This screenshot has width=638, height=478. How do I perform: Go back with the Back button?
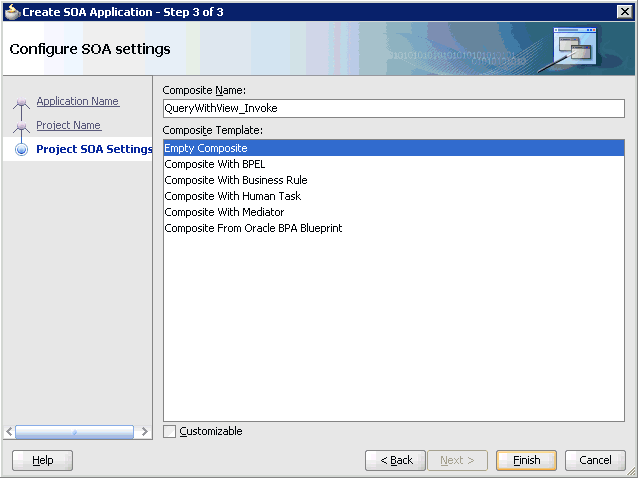click(395, 460)
